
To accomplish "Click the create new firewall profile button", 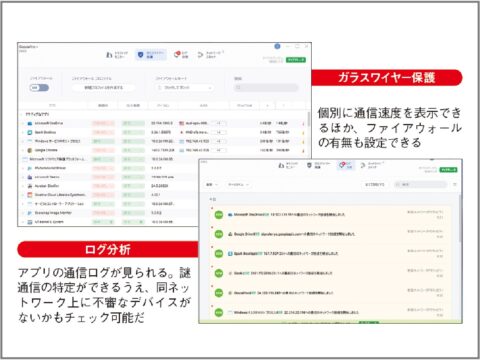I will 104,88.
